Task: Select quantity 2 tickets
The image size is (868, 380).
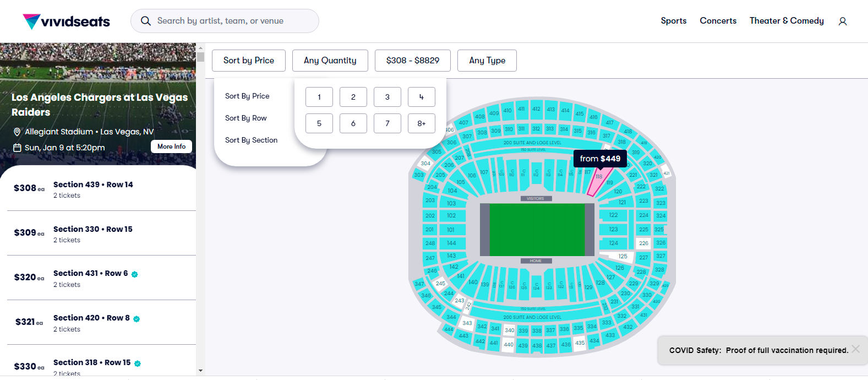Action: coord(353,97)
